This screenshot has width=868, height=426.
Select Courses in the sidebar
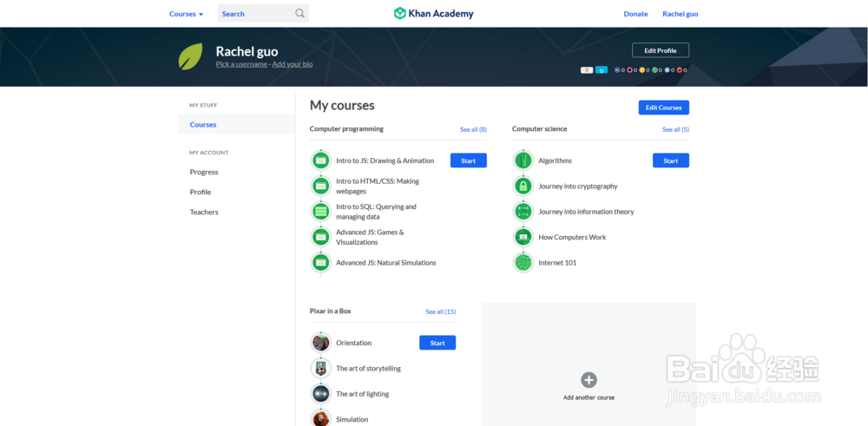[236, 124]
